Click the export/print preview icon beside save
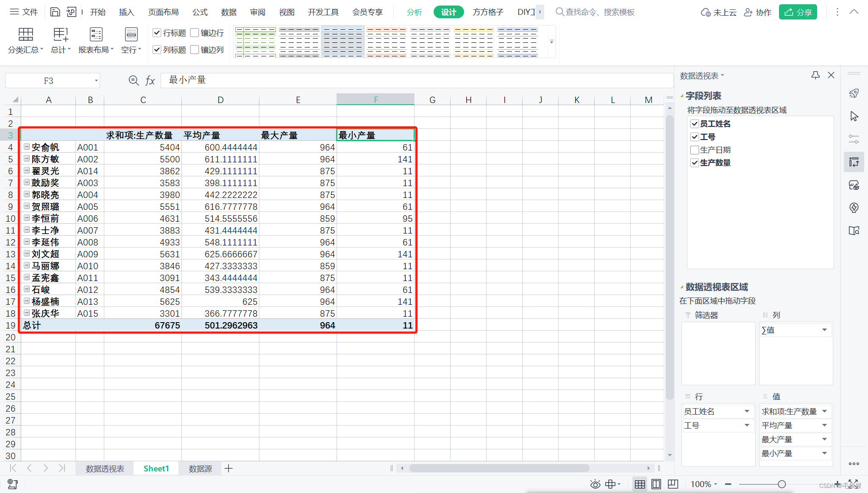 pyautogui.click(x=72, y=12)
